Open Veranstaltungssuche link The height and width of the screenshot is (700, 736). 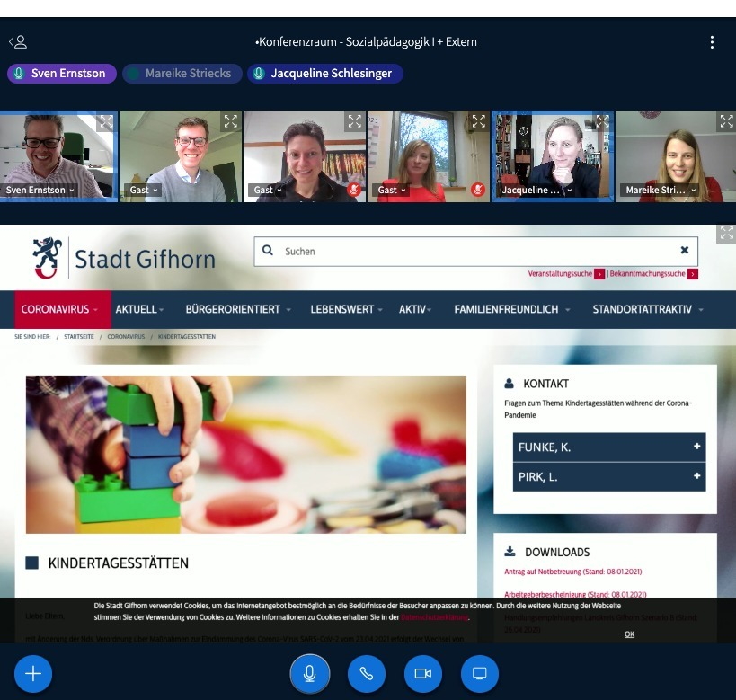point(566,274)
